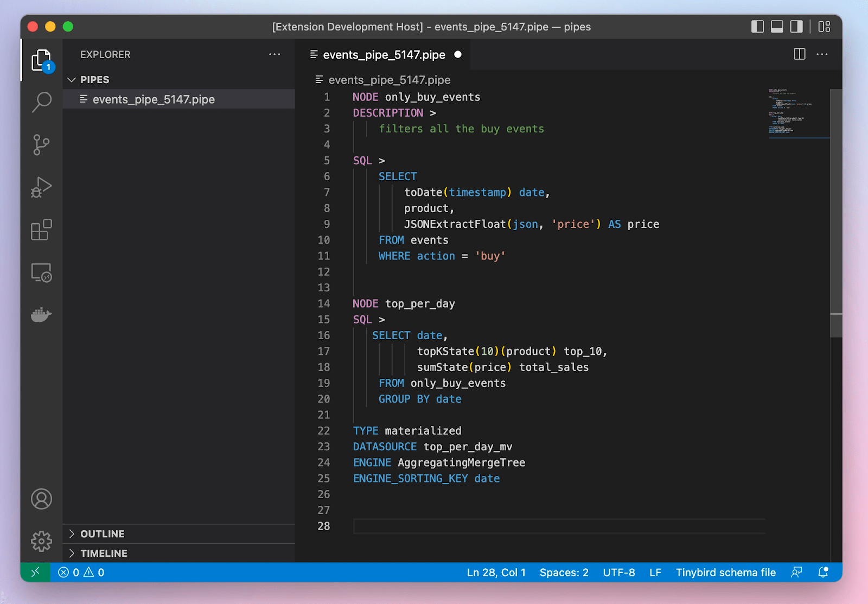Open the Manage gear menu
The height and width of the screenshot is (604, 868).
point(41,541)
